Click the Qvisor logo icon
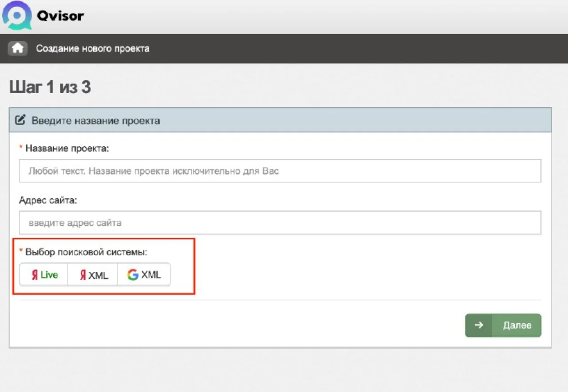This screenshot has width=568, height=392. (17, 16)
